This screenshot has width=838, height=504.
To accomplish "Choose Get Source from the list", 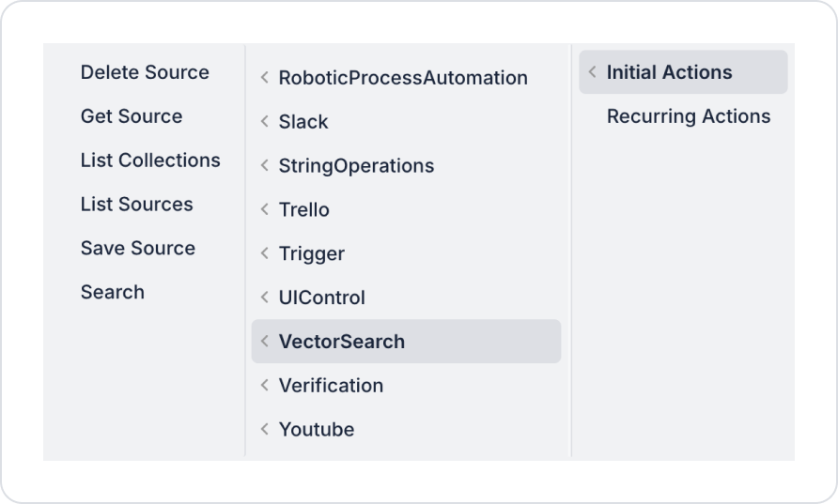I will click(x=132, y=116).
